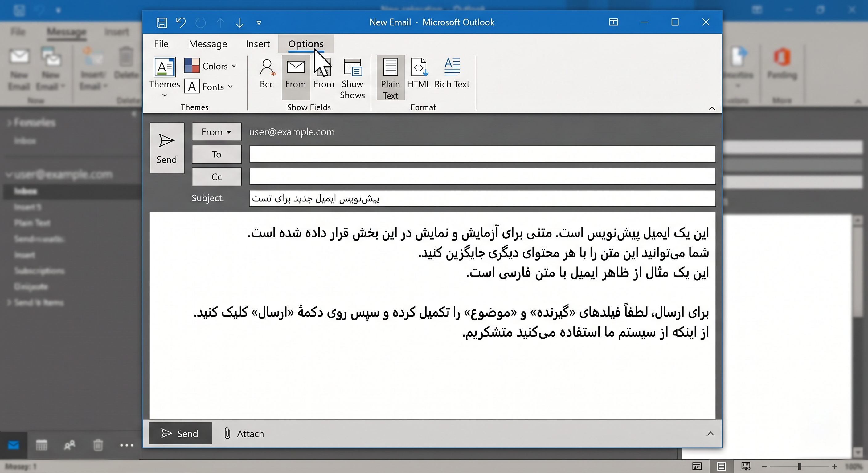Click the To address book button
The width and height of the screenshot is (868, 473).
click(217, 154)
